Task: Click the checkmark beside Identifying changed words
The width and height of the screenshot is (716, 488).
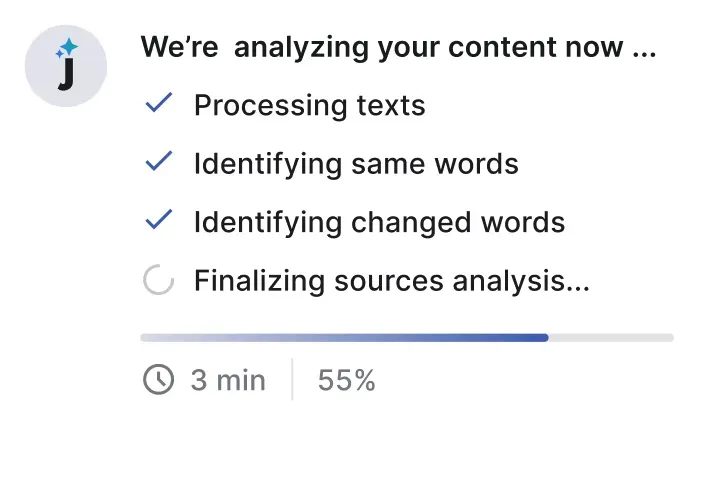Action: click(x=159, y=219)
